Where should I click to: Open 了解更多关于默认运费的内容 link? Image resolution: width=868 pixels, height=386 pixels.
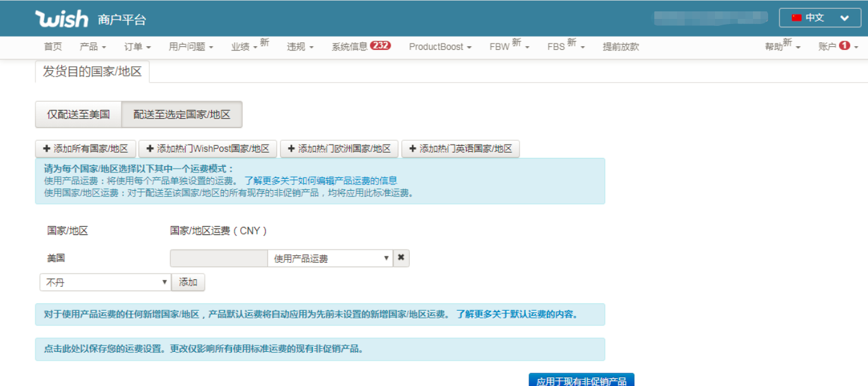517,314
